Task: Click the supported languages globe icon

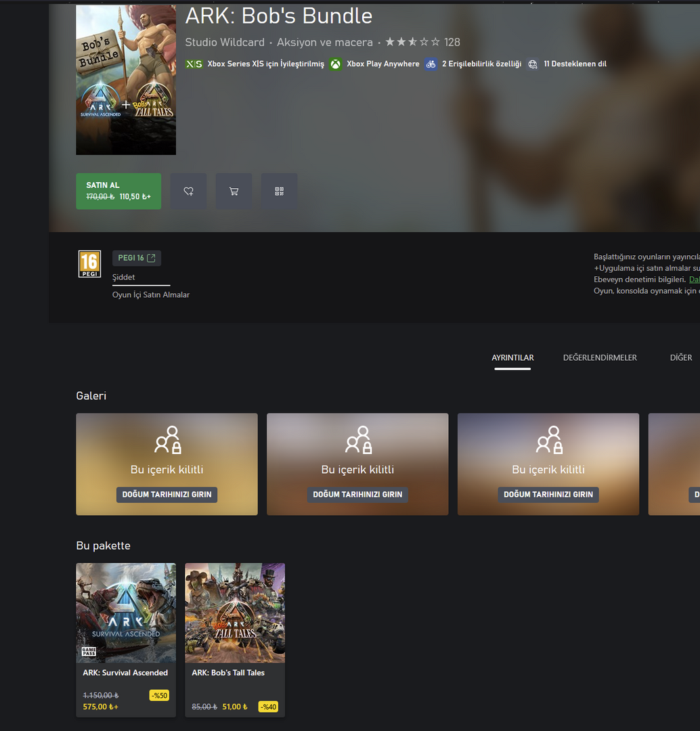Action: (x=533, y=64)
